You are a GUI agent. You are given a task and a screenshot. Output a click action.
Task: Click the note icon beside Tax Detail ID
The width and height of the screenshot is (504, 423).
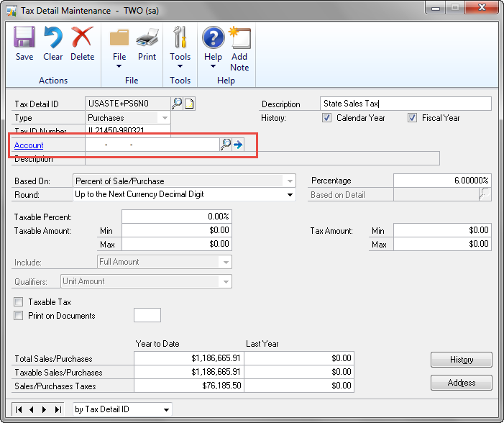pos(189,104)
